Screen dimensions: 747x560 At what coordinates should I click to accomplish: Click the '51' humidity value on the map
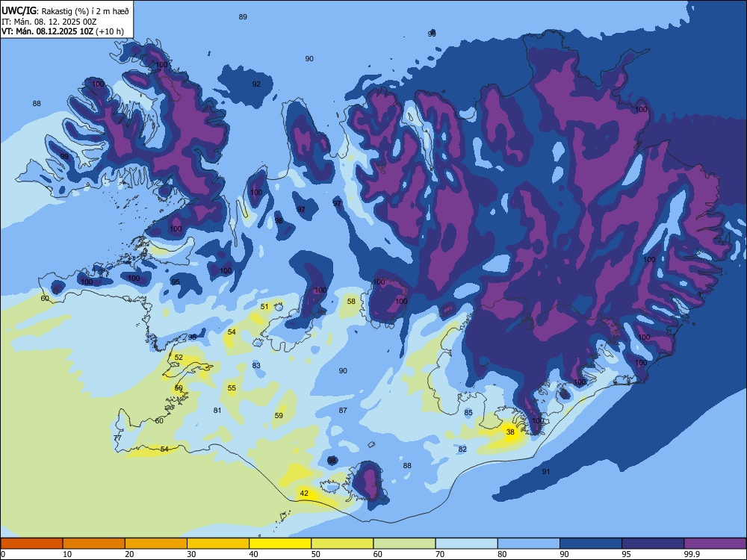(264, 307)
